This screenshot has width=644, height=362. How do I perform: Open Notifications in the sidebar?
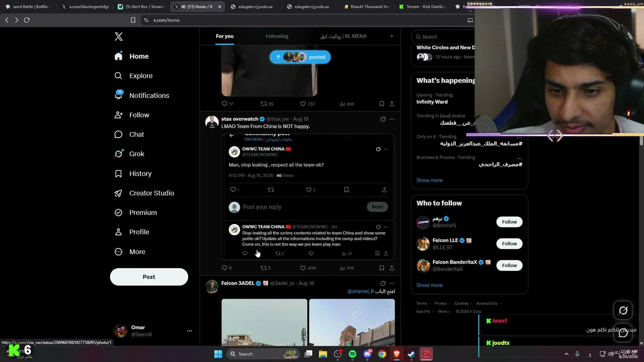point(141,96)
